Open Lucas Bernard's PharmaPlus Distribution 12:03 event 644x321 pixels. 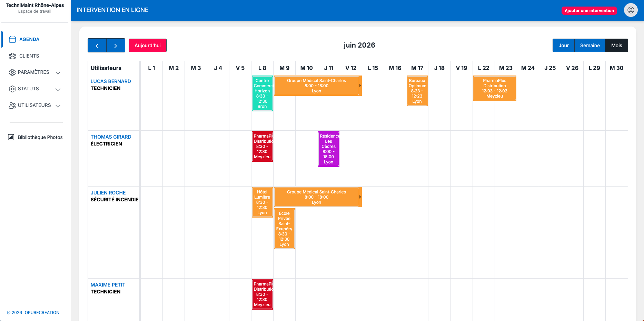coord(495,88)
